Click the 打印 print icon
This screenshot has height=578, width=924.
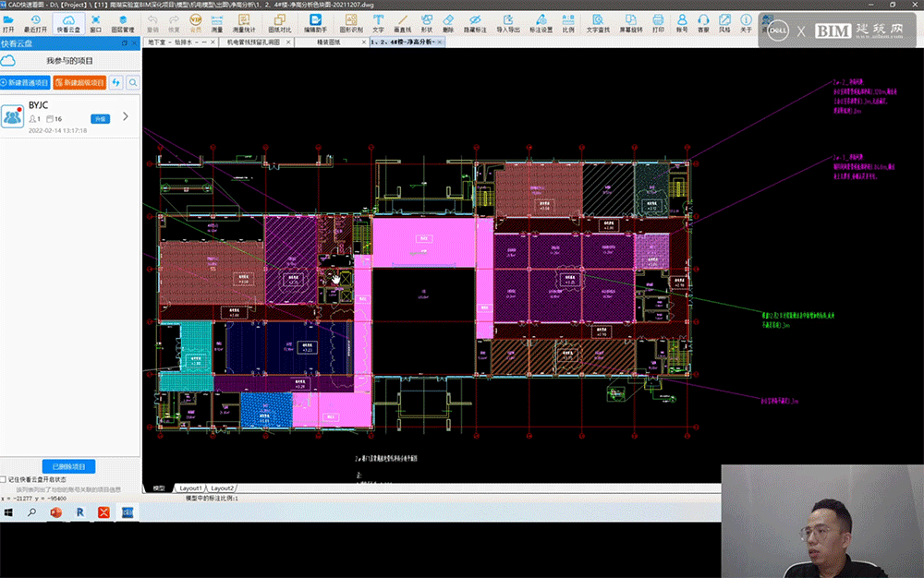(x=658, y=22)
